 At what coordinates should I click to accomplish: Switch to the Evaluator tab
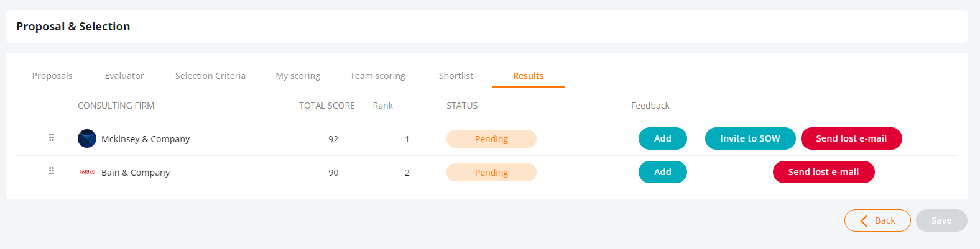[124, 76]
